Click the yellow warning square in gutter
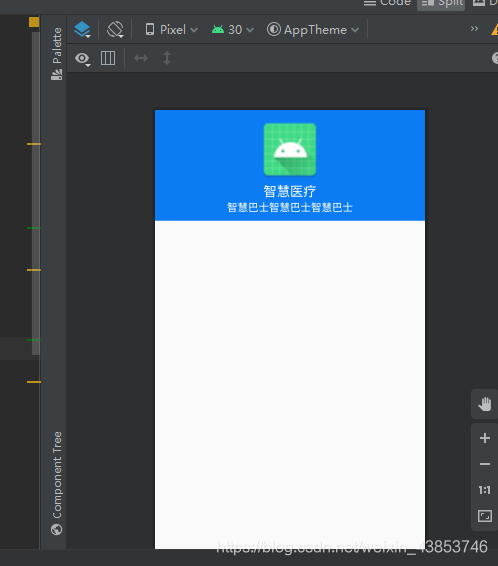 pyautogui.click(x=34, y=22)
